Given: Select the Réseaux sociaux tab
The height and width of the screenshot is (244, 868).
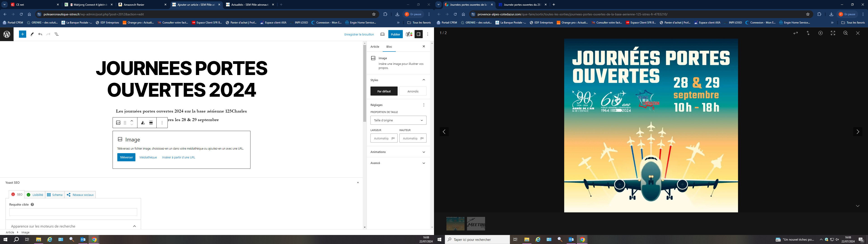Looking at the screenshot, I should click(80, 195).
